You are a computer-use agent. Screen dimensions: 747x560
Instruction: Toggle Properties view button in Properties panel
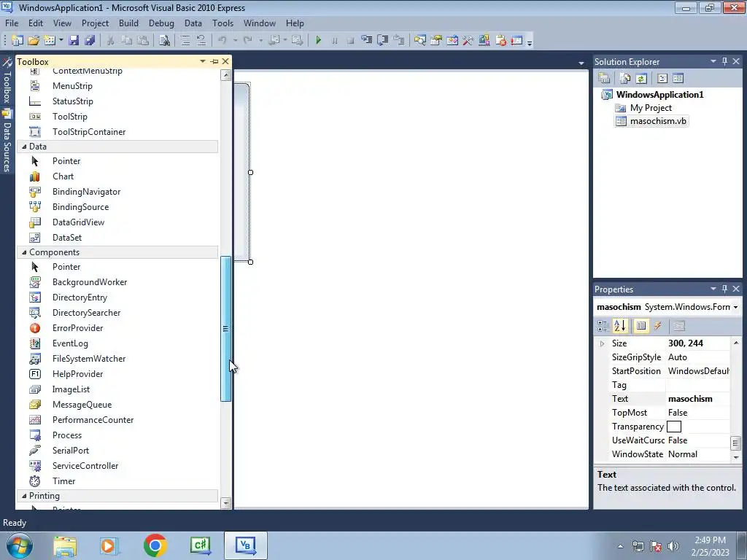click(x=641, y=326)
